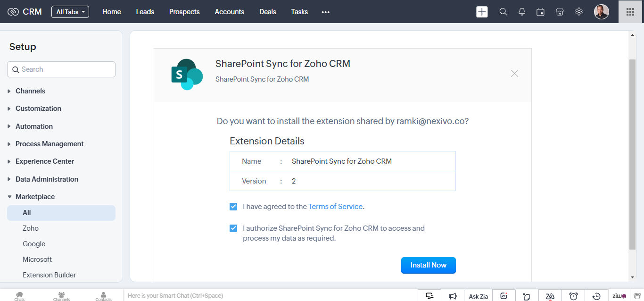Open the notifications bell
This screenshot has height=301, width=644.
tap(522, 12)
